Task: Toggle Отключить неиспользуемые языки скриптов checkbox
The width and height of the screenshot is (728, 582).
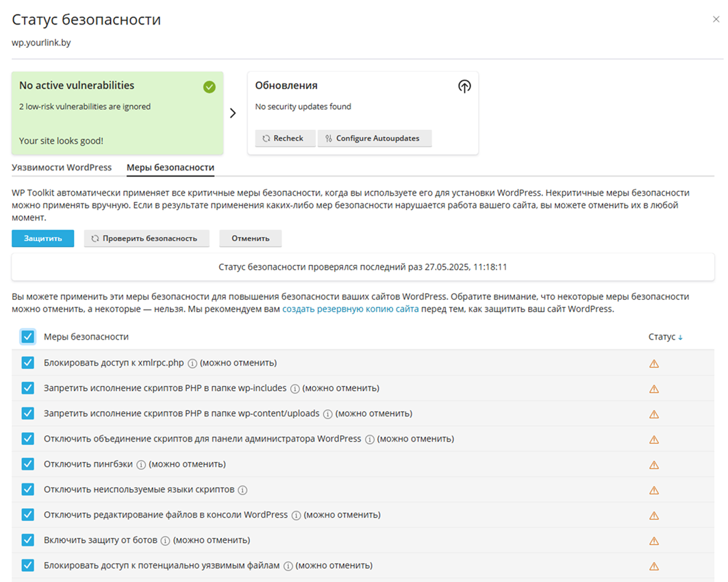Action: click(x=28, y=489)
